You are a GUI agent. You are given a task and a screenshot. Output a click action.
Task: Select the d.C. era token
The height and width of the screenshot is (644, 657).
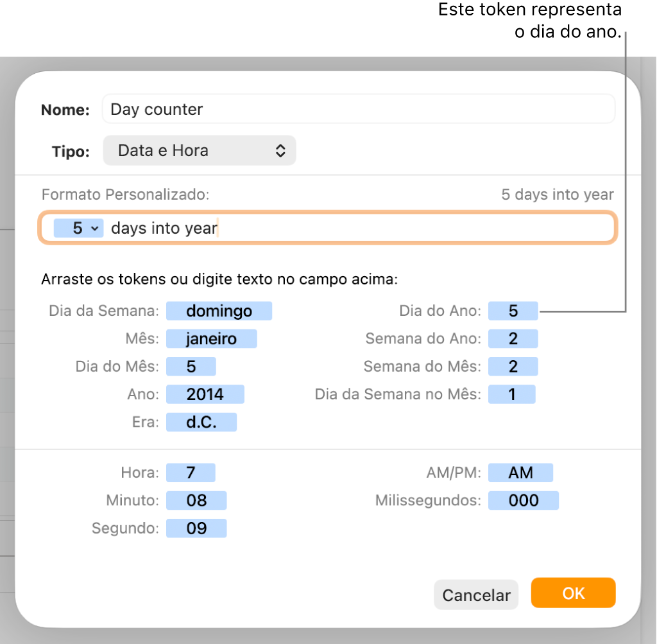click(201, 422)
